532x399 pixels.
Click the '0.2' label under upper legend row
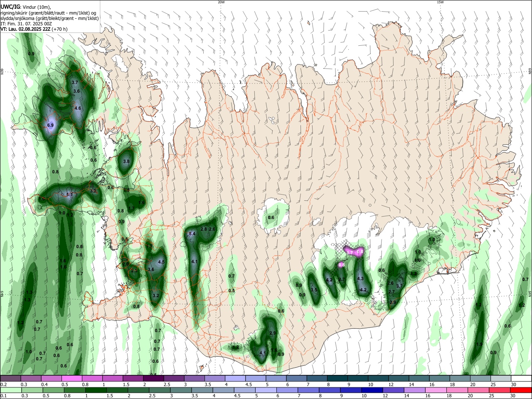(3, 384)
